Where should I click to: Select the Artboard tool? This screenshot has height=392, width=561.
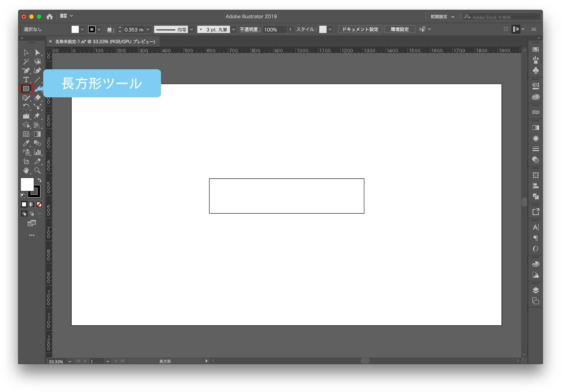tap(26, 161)
